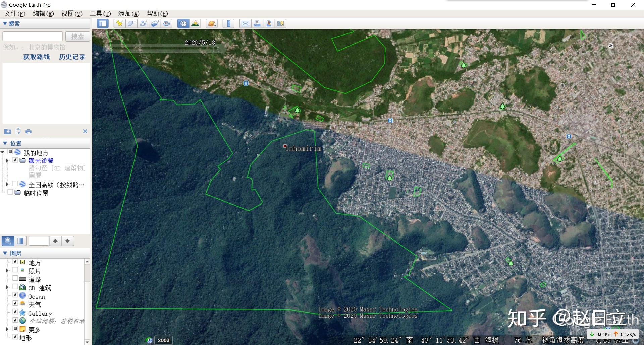The width and height of the screenshot is (644, 345).
Task: Click the 获取路线 link
Action: point(37,57)
